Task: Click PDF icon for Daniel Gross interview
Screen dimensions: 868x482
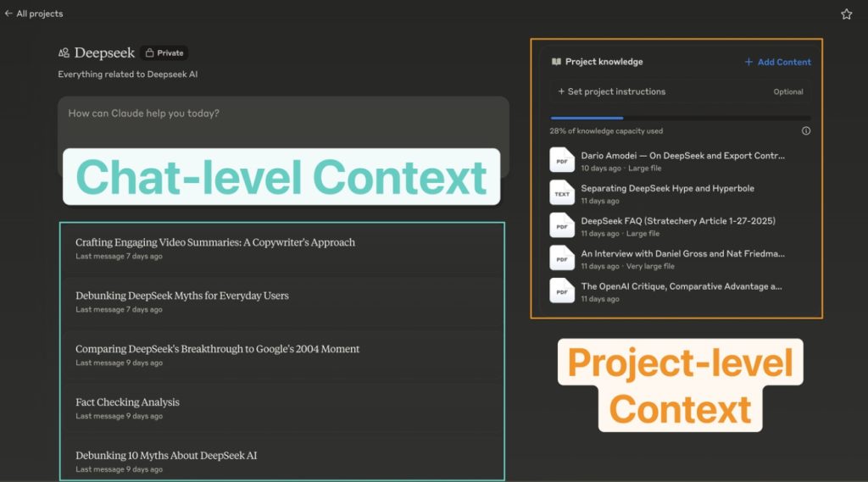Action: 561,258
